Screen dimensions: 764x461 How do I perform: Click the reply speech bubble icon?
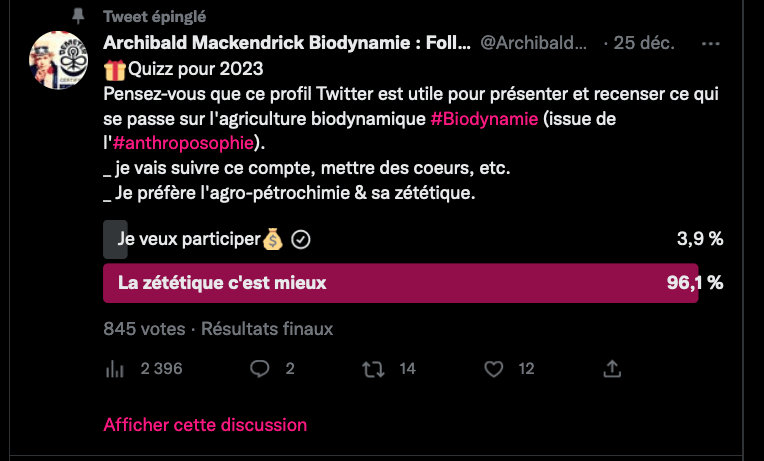click(260, 369)
